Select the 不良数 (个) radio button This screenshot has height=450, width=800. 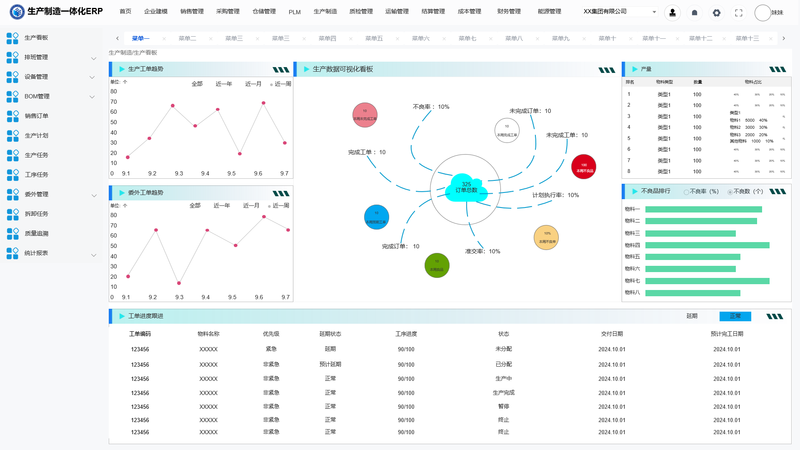(730, 192)
